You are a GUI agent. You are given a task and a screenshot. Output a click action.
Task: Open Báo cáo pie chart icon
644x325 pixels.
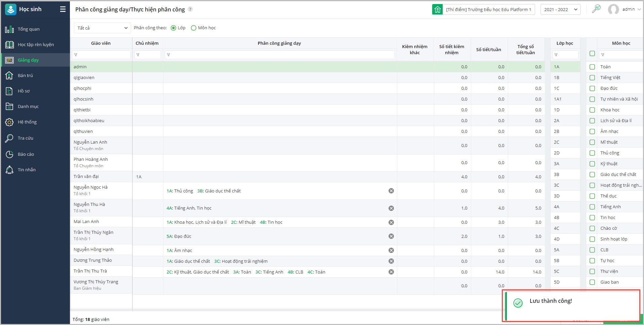pyautogui.click(x=9, y=154)
